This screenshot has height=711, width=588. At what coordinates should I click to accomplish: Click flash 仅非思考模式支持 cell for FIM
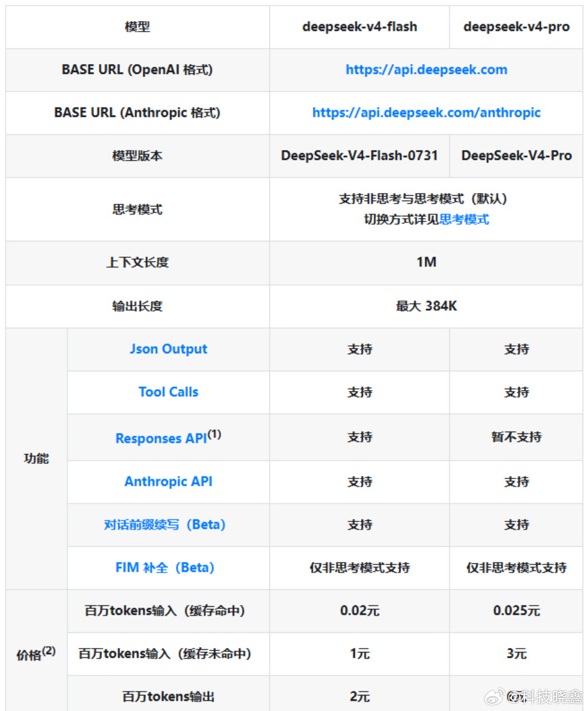360,568
